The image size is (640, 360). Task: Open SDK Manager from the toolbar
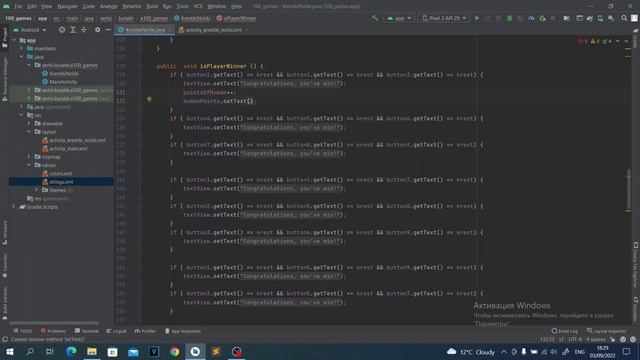pyautogui.click(x=611, y=18)
